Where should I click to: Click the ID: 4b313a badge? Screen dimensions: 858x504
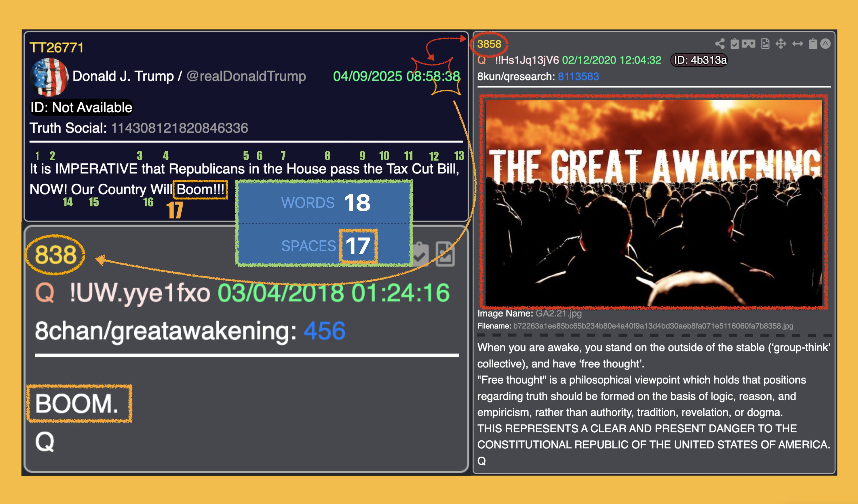pos(700,60)
